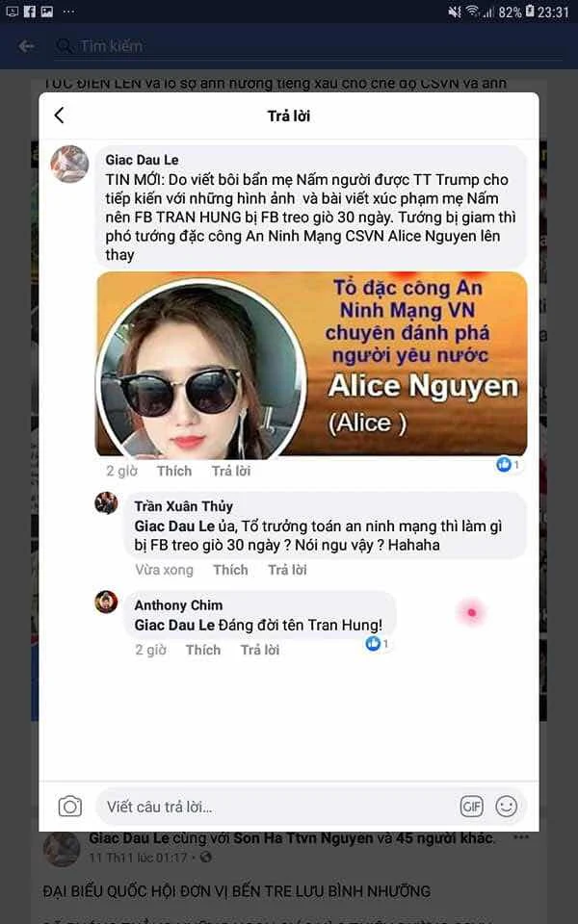Open post options three-dot menu
Screen dimensions: 578x924
pyautogui.click(x=521, y=837)
